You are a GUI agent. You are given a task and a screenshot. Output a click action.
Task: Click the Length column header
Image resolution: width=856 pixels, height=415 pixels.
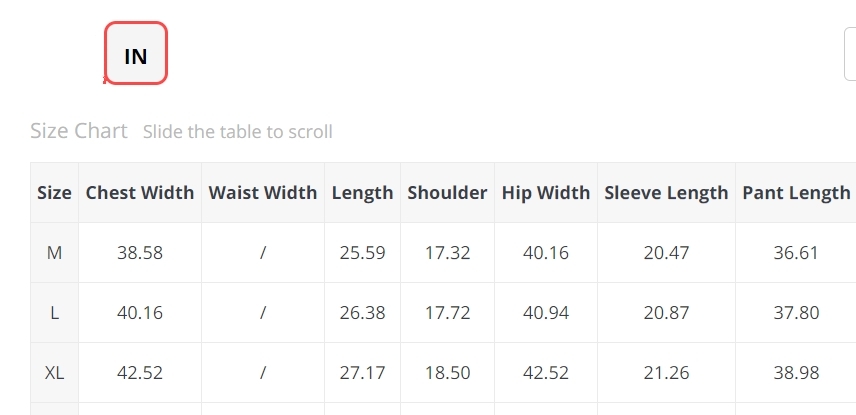tap(362, 192)
